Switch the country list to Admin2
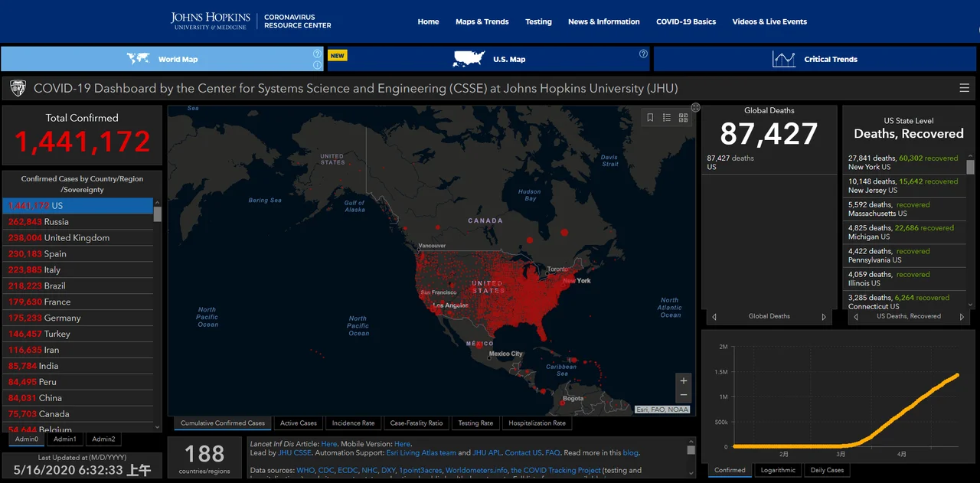The image size is (980, 483). (x=103, y=439)
